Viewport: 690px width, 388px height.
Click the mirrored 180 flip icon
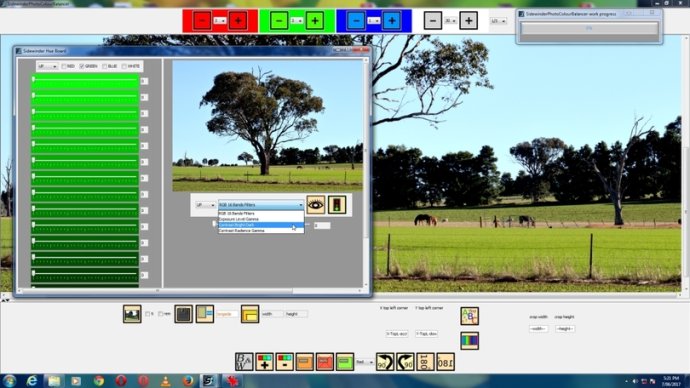click(445, 362)
